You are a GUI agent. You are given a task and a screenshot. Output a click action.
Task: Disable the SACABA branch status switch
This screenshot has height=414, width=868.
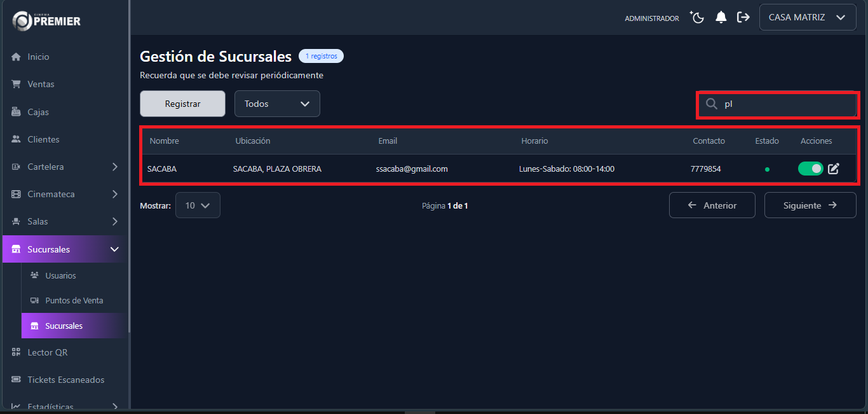(x=810, y=169)
